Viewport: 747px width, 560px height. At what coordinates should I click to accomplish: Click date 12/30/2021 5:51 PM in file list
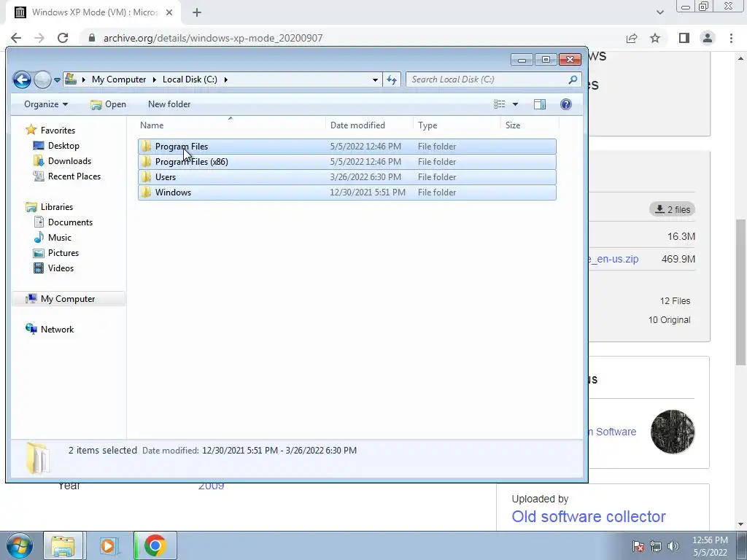[x=368, y=192]
